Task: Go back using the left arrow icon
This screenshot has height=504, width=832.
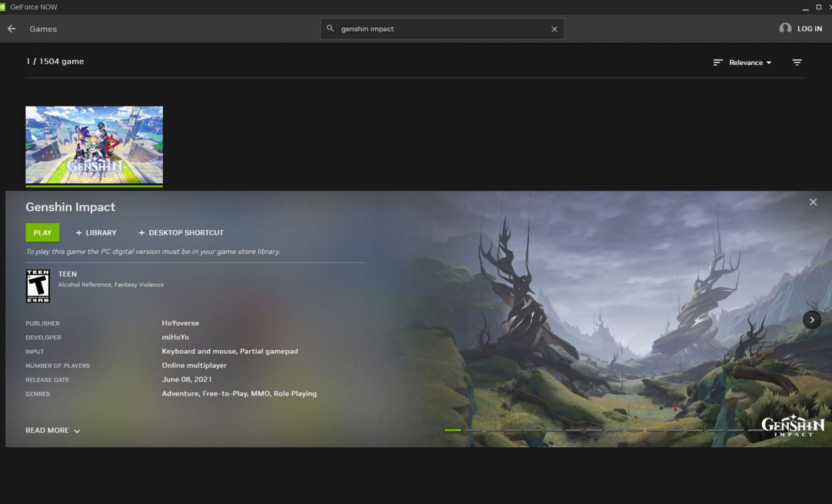Action: (x=12, y=29)
